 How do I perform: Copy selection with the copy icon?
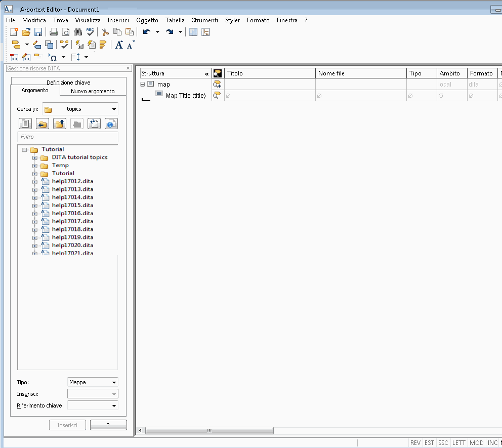tap(117, 32)
